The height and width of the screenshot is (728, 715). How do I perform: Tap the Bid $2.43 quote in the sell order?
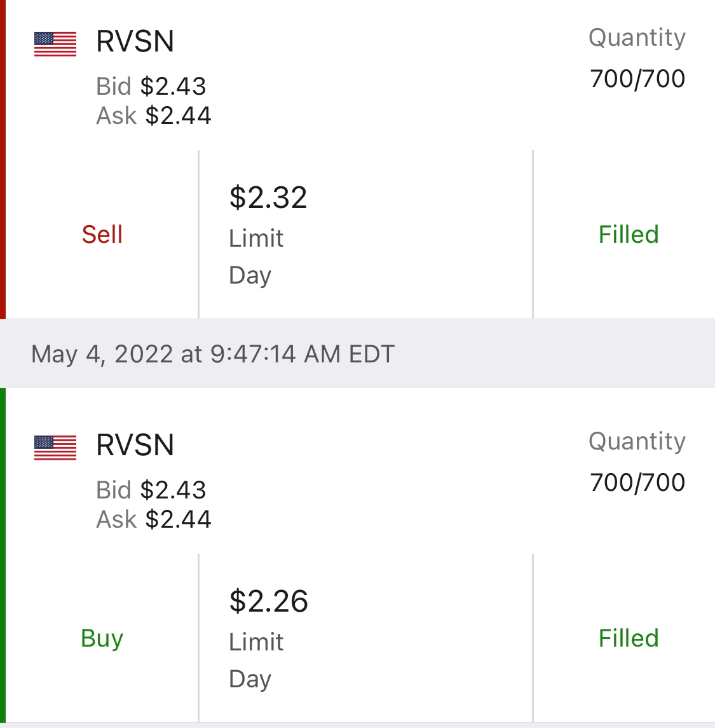151,86
